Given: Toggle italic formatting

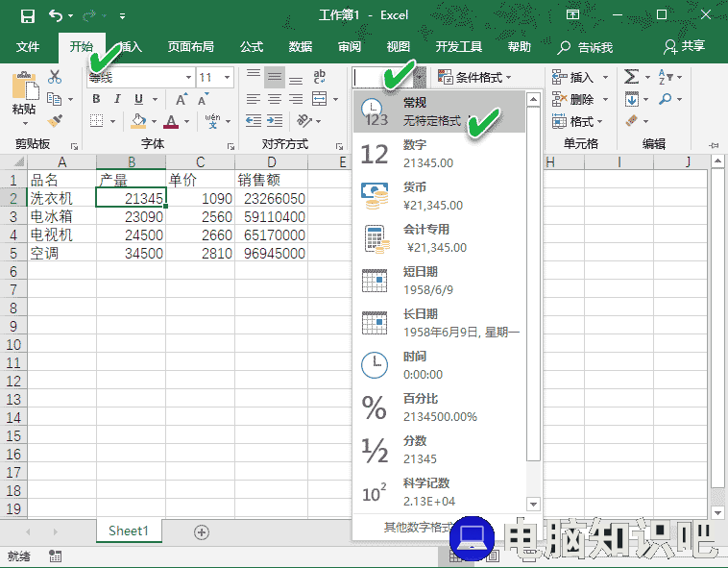Looking at the screenshot, I should point(117,99).
